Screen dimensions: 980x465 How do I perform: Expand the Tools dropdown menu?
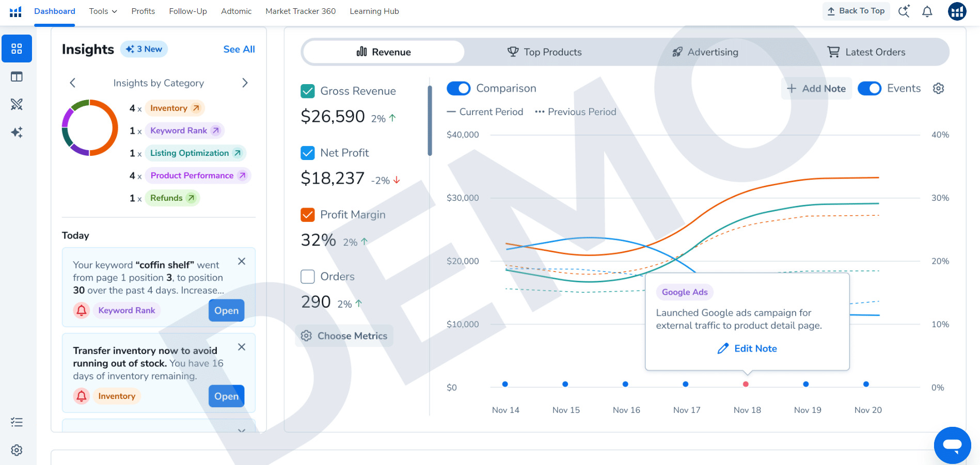(x=103, y=11)
